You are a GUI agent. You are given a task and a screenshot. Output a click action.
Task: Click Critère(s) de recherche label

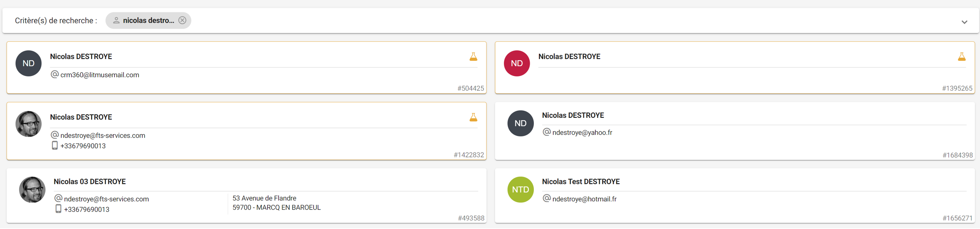point(56,21)
